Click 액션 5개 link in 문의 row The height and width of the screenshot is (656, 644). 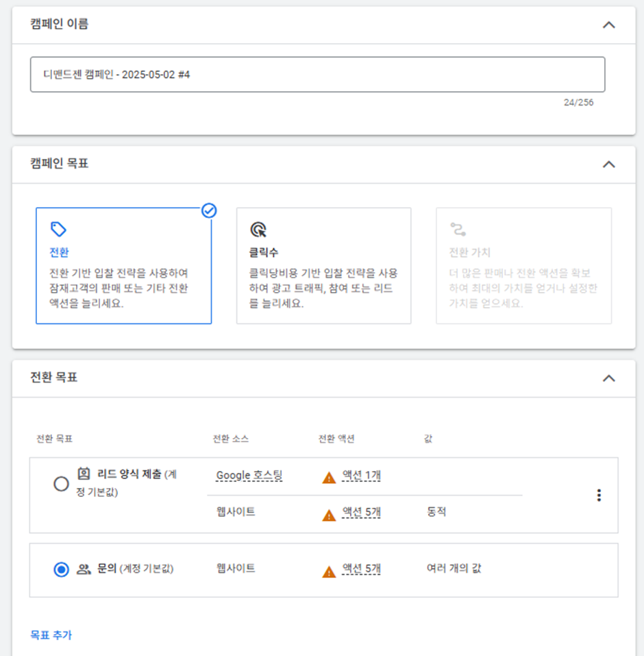coord(361,568)
